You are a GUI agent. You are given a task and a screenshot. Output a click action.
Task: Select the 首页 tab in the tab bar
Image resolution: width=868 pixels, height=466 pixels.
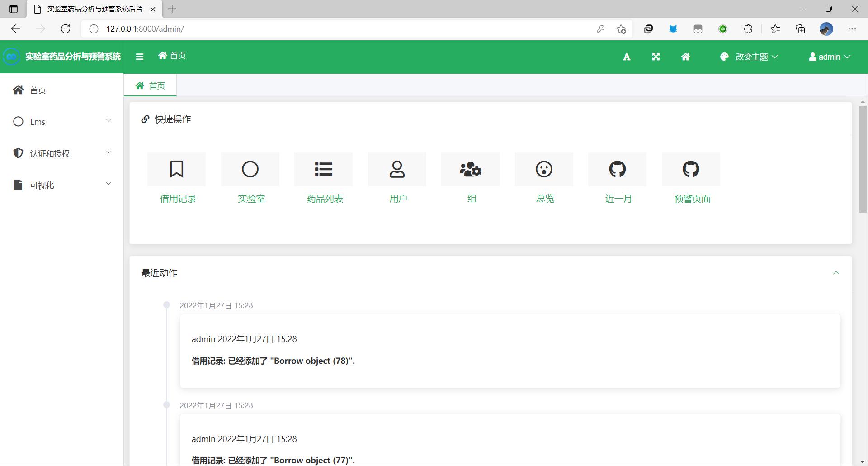pos(150,86)
